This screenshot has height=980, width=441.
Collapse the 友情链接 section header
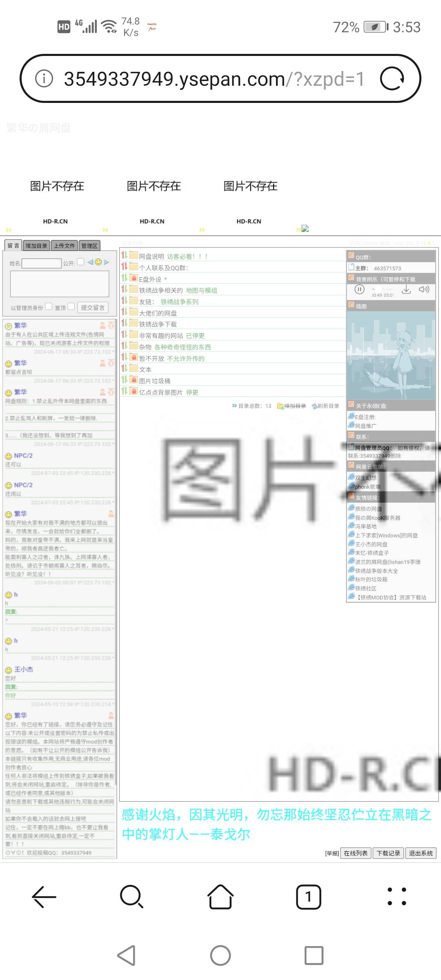click(351, 497)
